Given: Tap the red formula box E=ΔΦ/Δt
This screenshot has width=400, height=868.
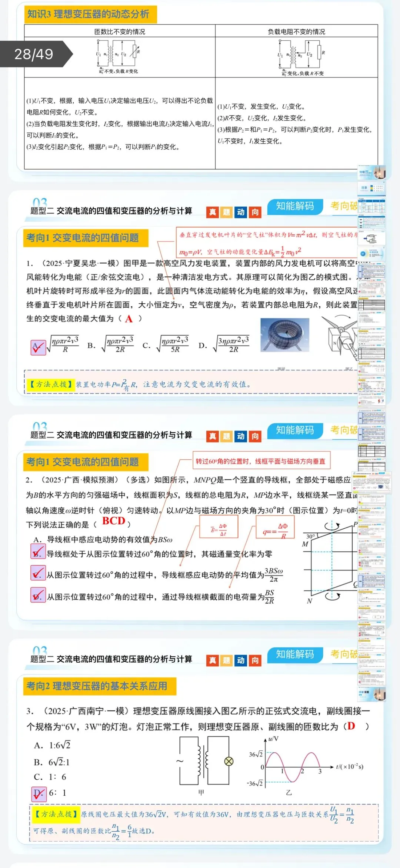Looking at the screenshot, I should click(x=219, y=527).
